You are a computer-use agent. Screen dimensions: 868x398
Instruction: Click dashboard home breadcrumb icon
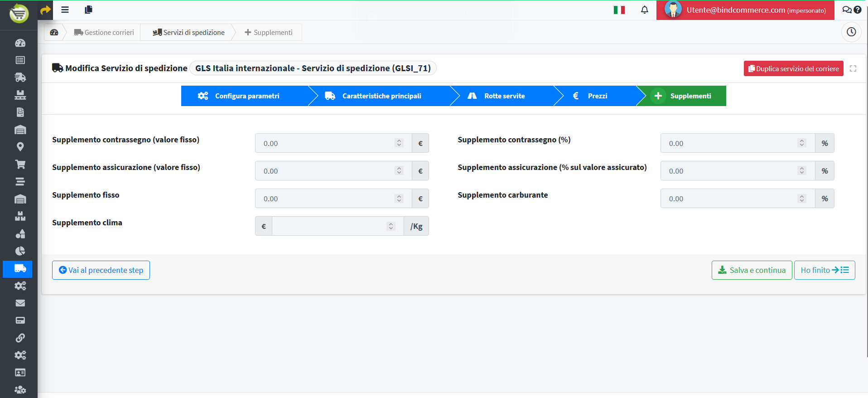[54, 32]
